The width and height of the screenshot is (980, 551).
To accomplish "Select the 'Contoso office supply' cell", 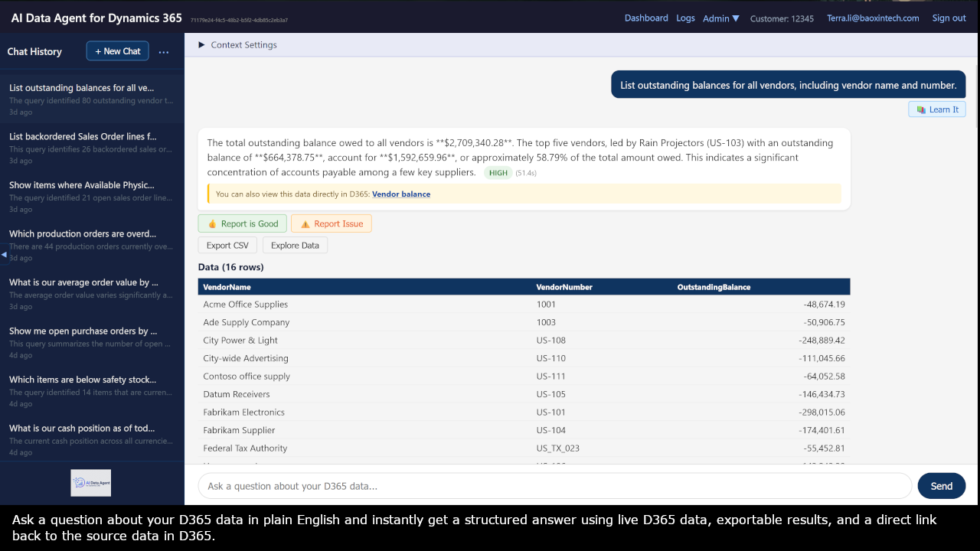I will point(247,377).
